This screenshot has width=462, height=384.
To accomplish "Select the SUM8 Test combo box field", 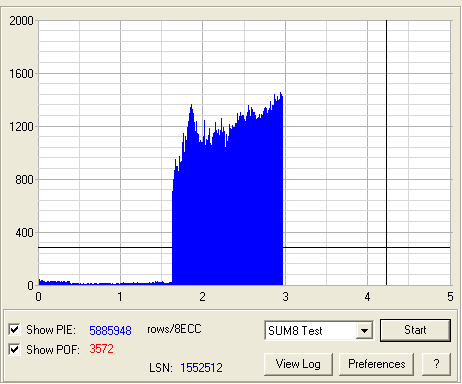I will pyautogui.click(x=319, y=331).
